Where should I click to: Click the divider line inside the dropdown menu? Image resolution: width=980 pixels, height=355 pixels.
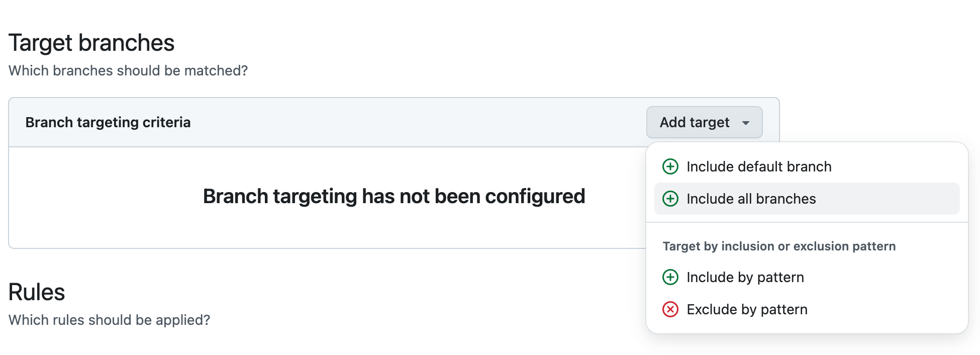807,222
